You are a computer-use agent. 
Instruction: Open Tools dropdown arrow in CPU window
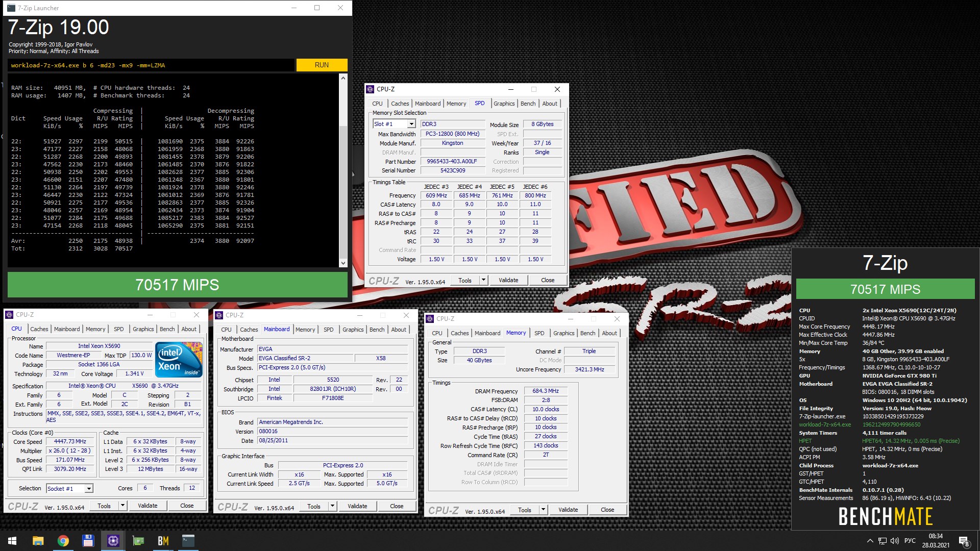[122, 506]
